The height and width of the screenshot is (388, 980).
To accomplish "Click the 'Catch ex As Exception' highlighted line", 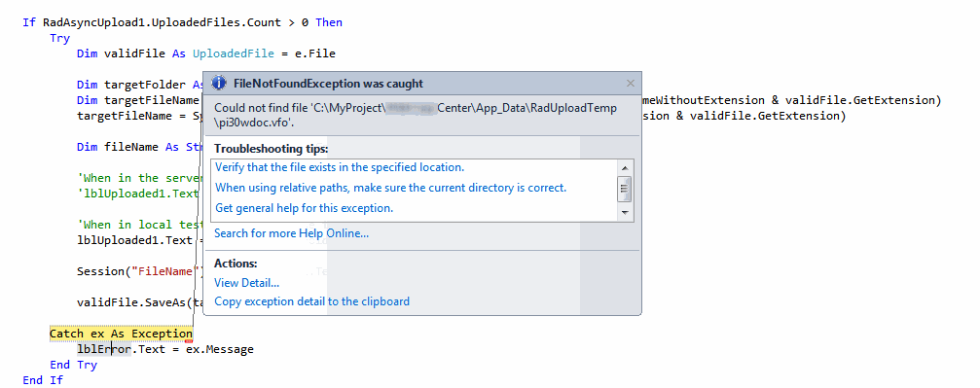I will pos(122,334).
